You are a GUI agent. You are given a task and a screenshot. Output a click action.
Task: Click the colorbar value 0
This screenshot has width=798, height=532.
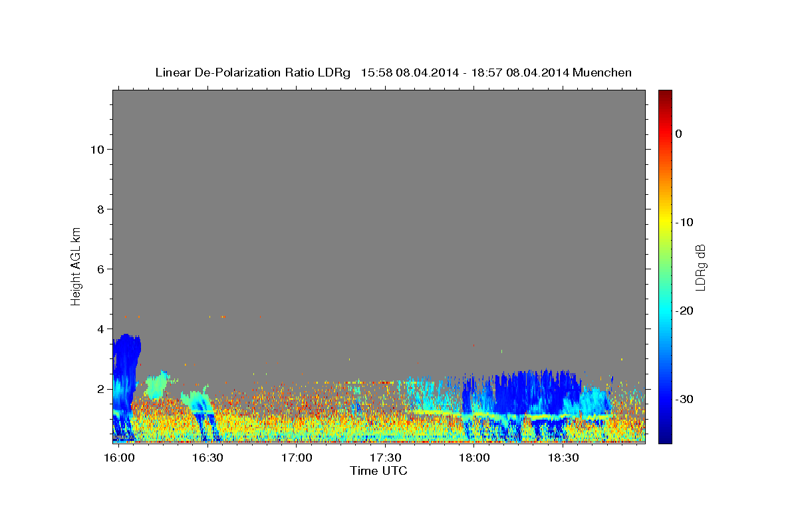679,134
